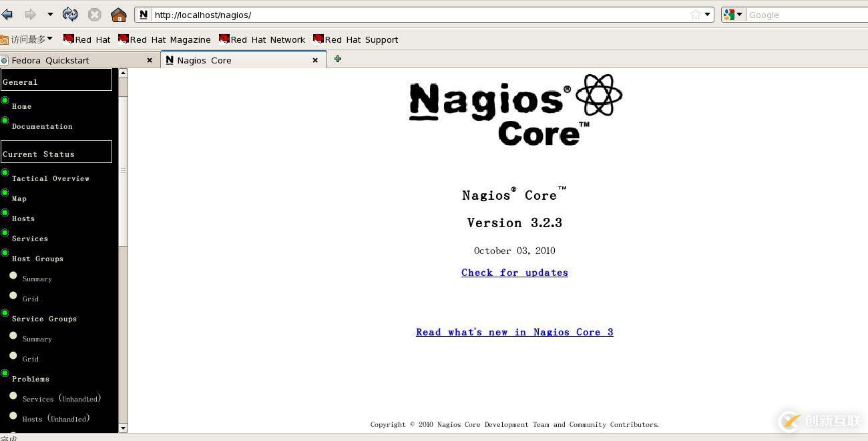The width and height of the screenshot is (868, 441).
Task: Click the Back navigation arrow
Action: (x=7, y=14)
